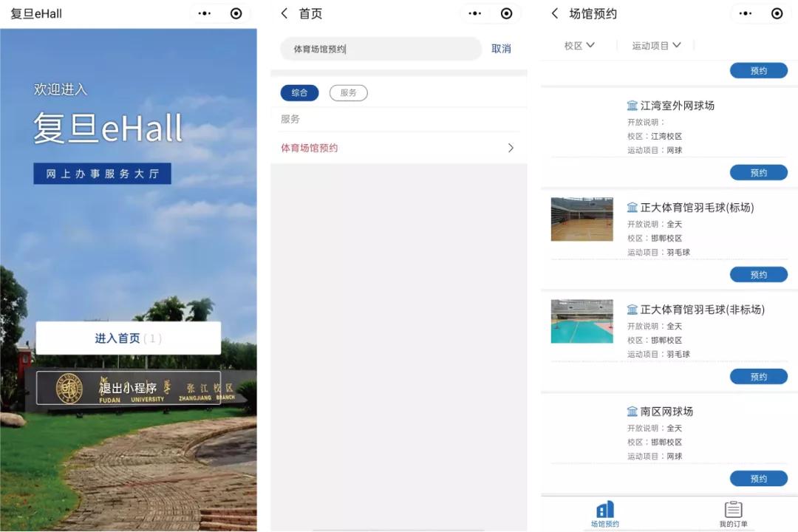Open 体育场馆预约 via its chevron arrow
Image resolution: width=798 pixels, height=532 pixels.
(x=510, y=148)
